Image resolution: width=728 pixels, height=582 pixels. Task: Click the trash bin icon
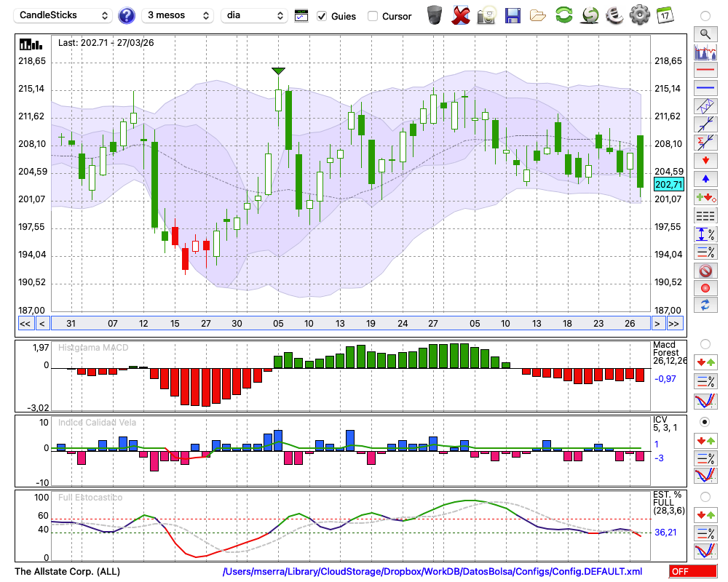pos(435,15)
